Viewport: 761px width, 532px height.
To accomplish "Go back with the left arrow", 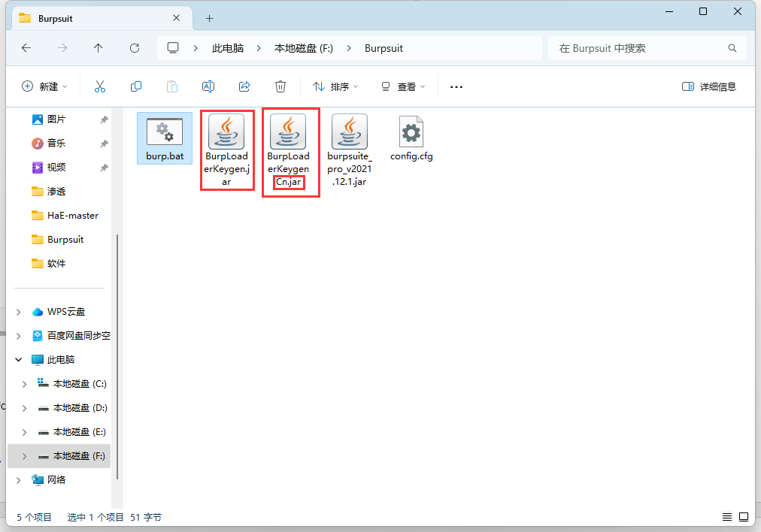I will click(26, 48).
